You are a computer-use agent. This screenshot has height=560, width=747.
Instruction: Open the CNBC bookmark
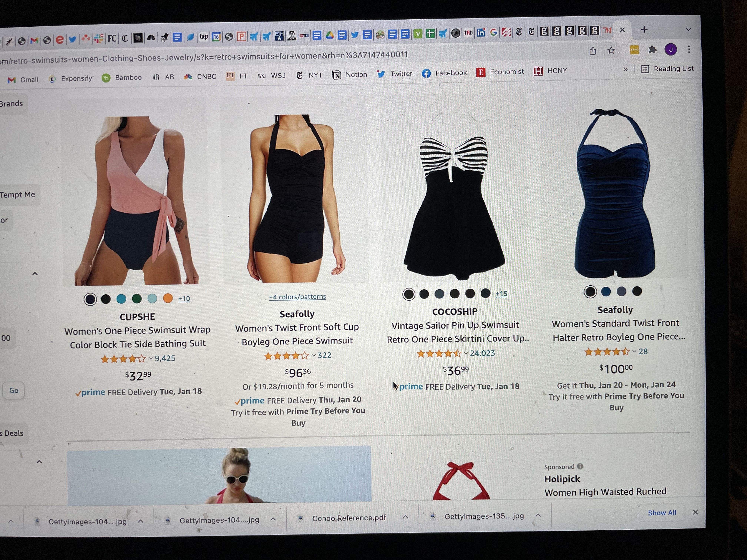[x=200, y=77]
